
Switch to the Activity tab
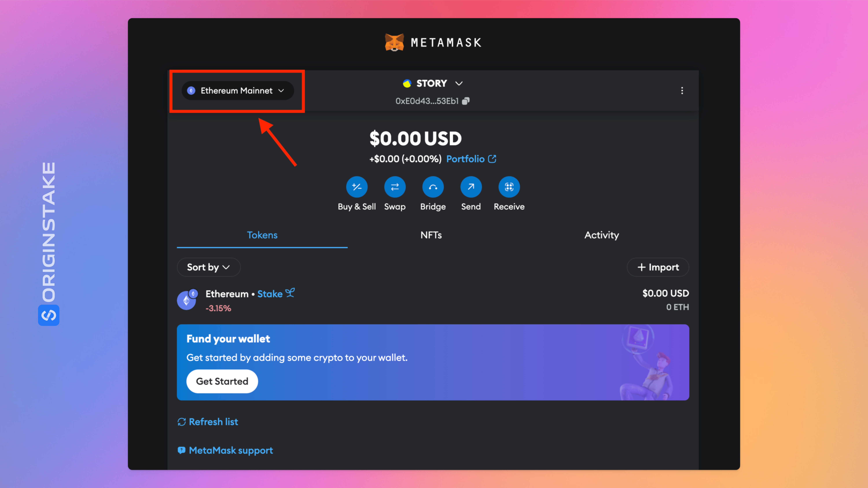[x=602, y=235]
